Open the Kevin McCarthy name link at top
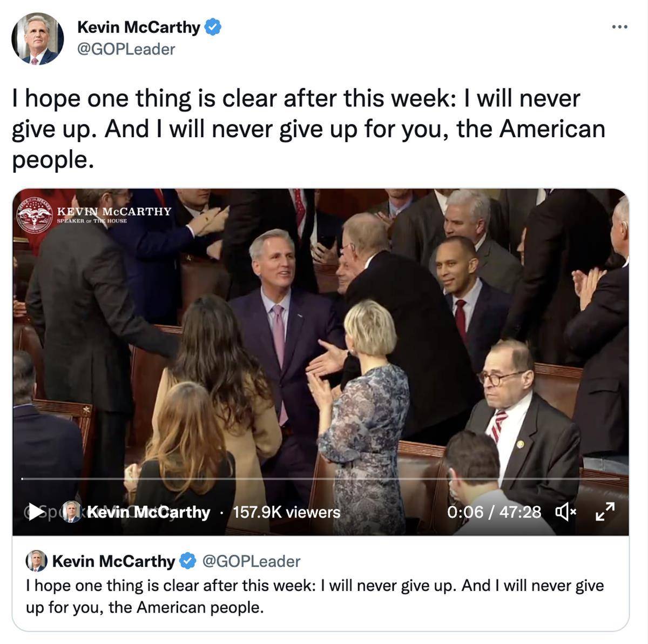Image resolution: width=648 pixels, height=644 pixels. [138, 27]
